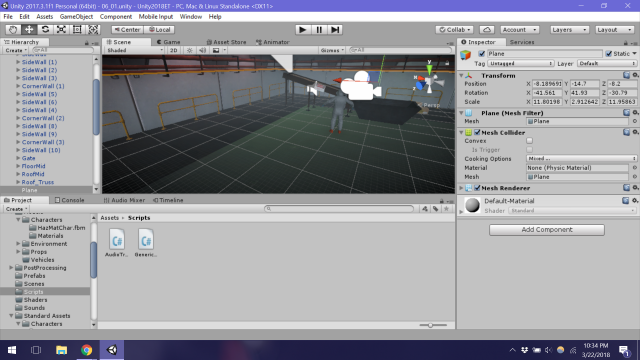
Task: Select the Rotate tool
Action: [45, 30]
